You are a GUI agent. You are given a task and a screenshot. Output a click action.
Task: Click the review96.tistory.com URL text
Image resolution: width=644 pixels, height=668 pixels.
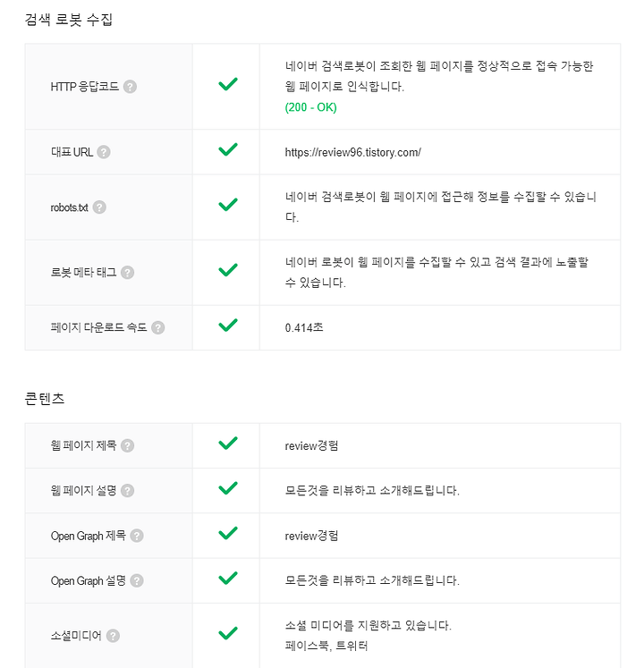point(353,153)
